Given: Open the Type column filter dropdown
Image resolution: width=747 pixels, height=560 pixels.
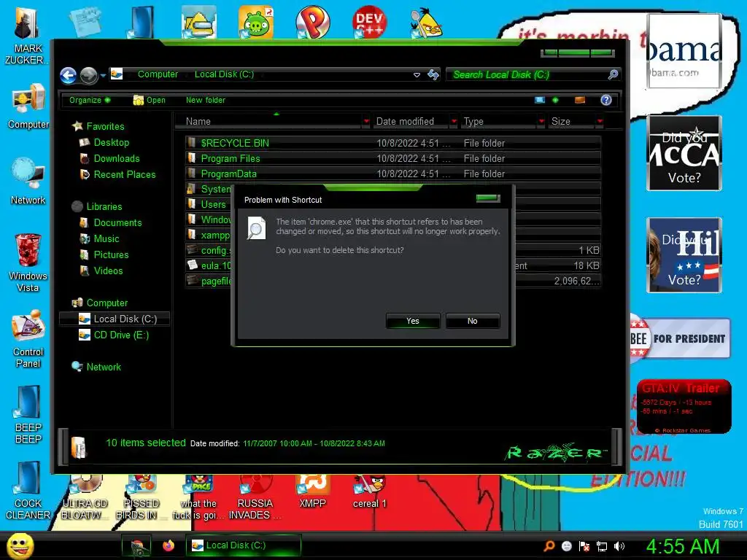Looking at the screenshot, I should 542,122.
